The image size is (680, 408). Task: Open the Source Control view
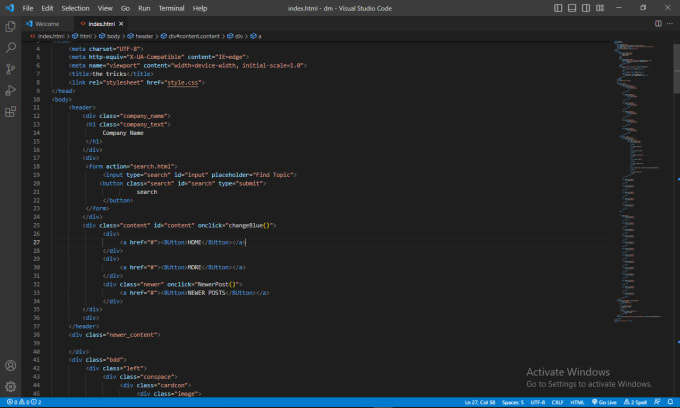pos(10,69)
